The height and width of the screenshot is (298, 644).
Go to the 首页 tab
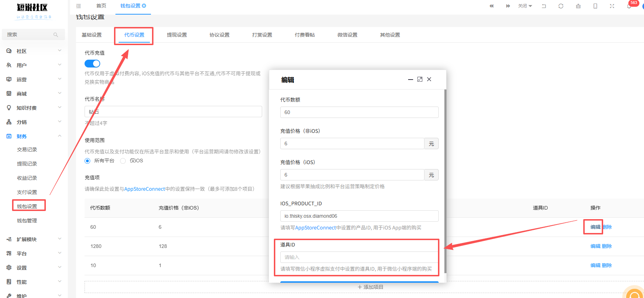pos(101,6)
